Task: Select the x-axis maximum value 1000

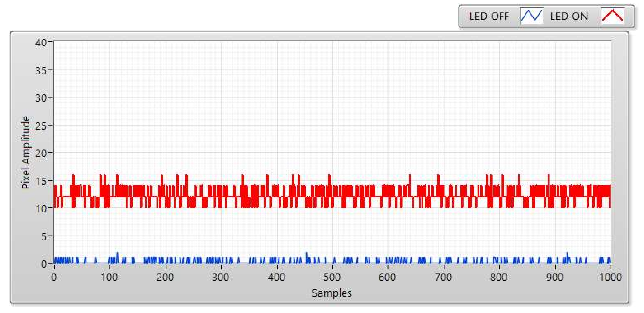Action: point(611,277)
